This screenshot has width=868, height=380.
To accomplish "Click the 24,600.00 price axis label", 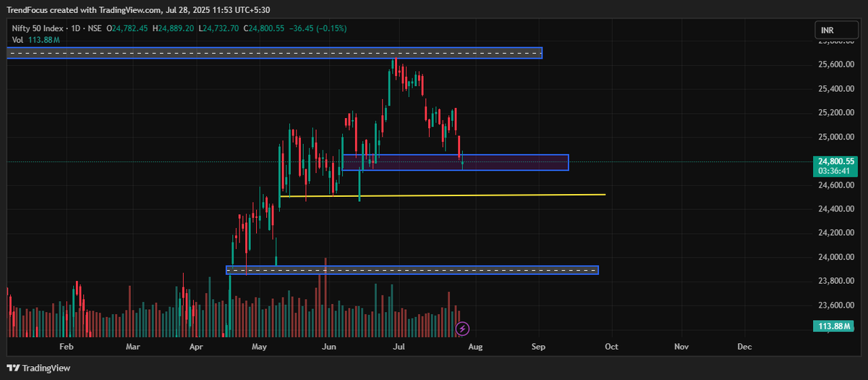I will [x=836, y=185].
